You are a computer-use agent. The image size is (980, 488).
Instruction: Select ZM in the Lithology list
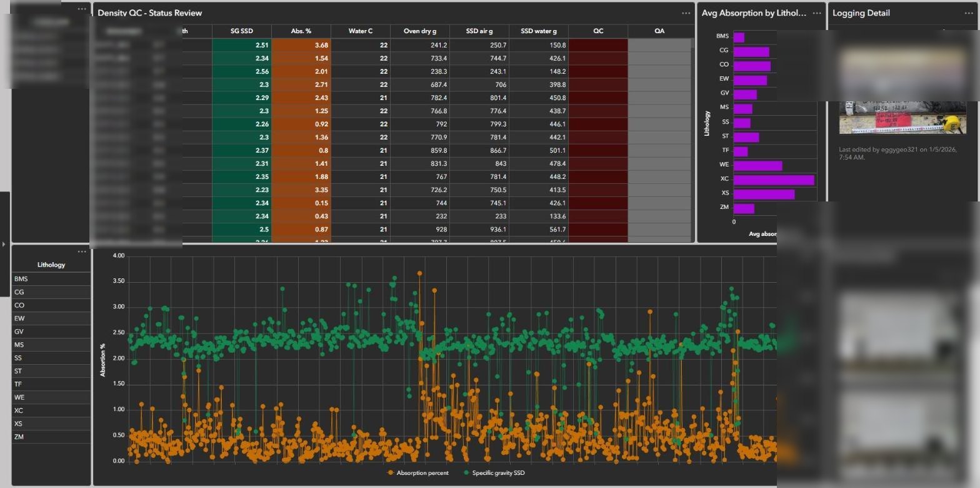click(51, 437)
